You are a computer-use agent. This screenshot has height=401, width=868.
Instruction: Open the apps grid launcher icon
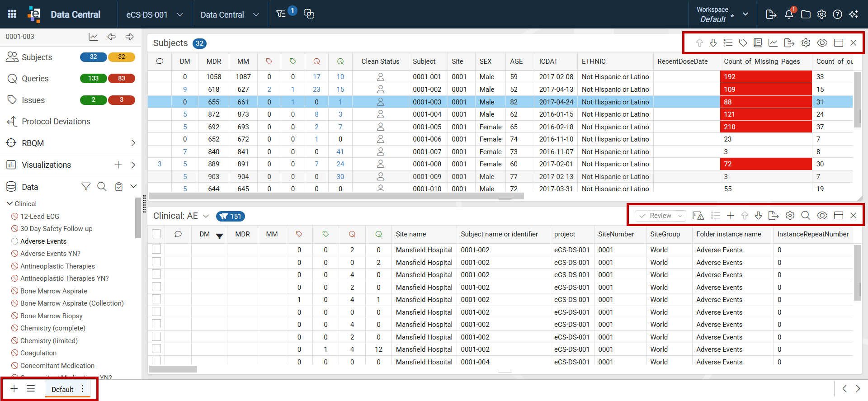(12, 14)
